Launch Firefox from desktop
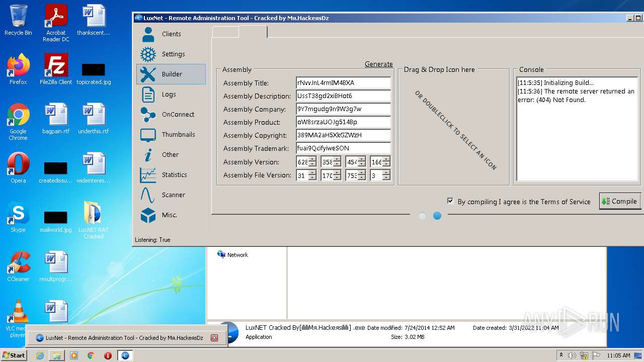Viewport: 644px width, 362px height. pos(18,69)
